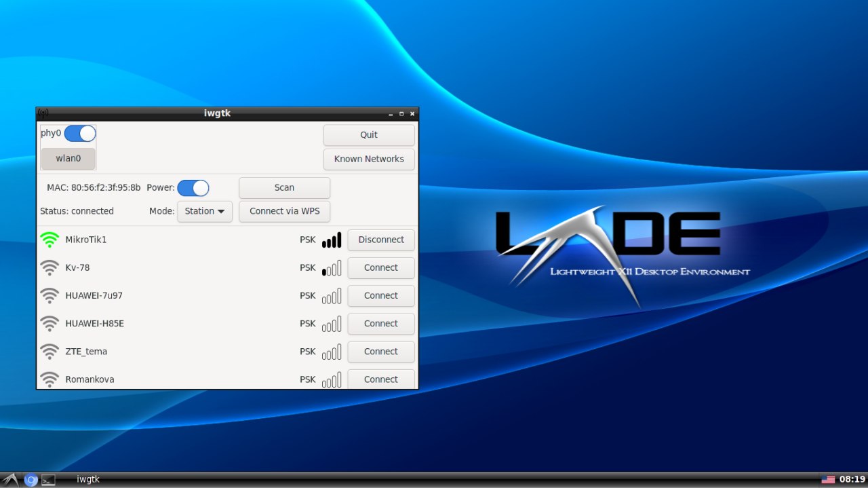
Task: Click the 08:19 clock in the taskbar
Action: [x=852, y=479]
